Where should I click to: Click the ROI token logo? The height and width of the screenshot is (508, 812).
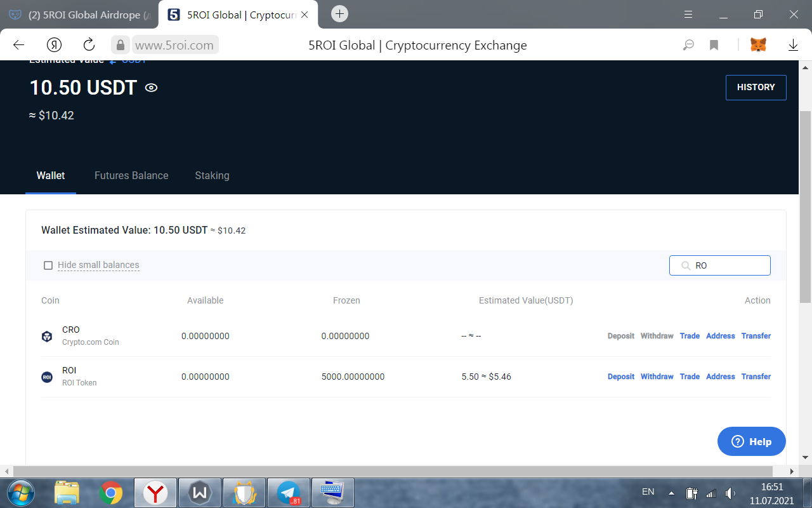pyautogui.click(x=47, y=377)
